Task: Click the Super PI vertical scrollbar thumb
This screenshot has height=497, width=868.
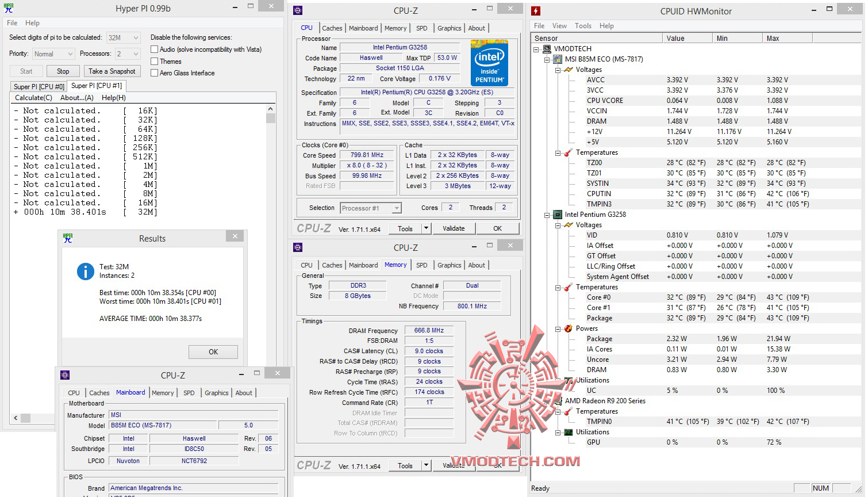Action: (271, 118)
